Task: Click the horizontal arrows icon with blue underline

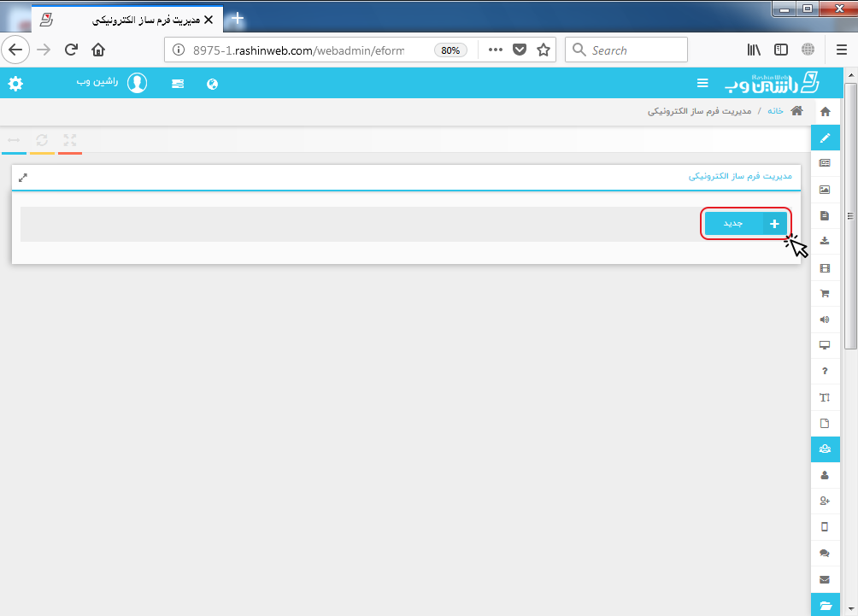Action: (14, 141)
